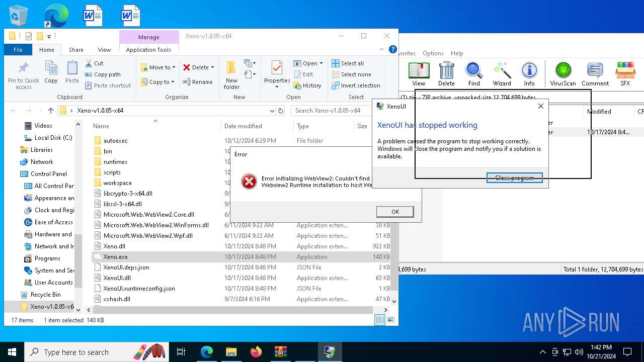The height and width of the screenshot is (362, 644).
Task: Close the XenoUI crash dialog
Action: tap(540, 106)
